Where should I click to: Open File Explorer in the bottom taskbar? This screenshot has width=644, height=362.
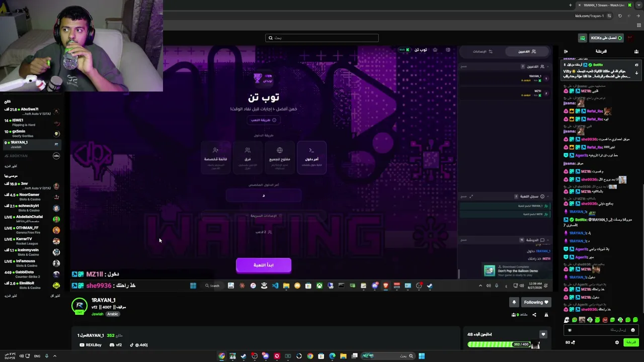[x=343, y=356]
